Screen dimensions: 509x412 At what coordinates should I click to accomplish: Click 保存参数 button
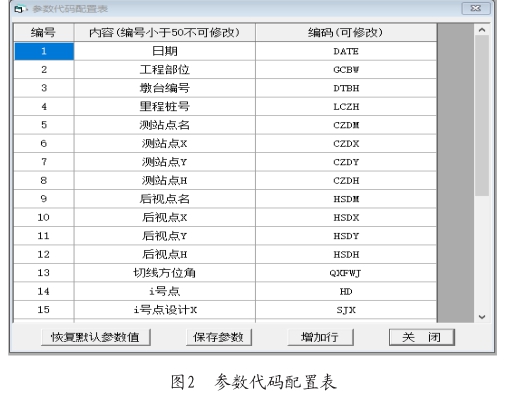point(219,337)
